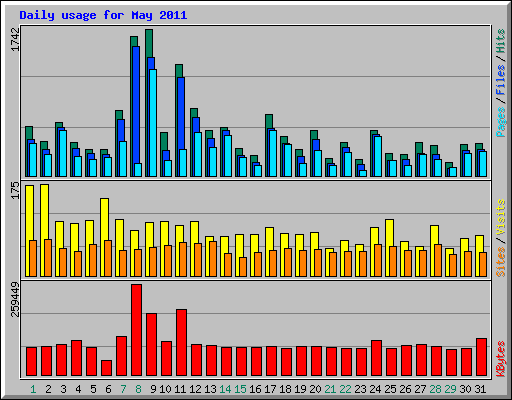Screen dimensions: 512x400
Task: Click the day 1 axis label
Action: (33, 389)
